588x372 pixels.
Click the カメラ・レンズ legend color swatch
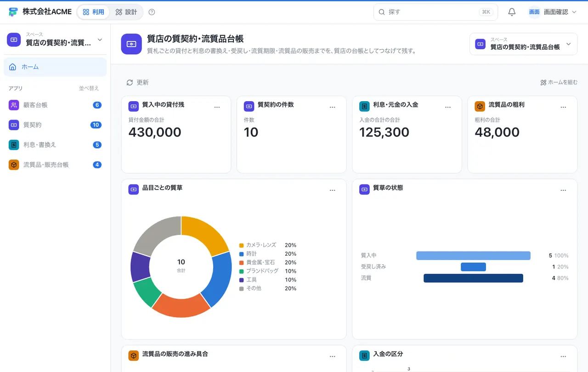pos(241,245)
